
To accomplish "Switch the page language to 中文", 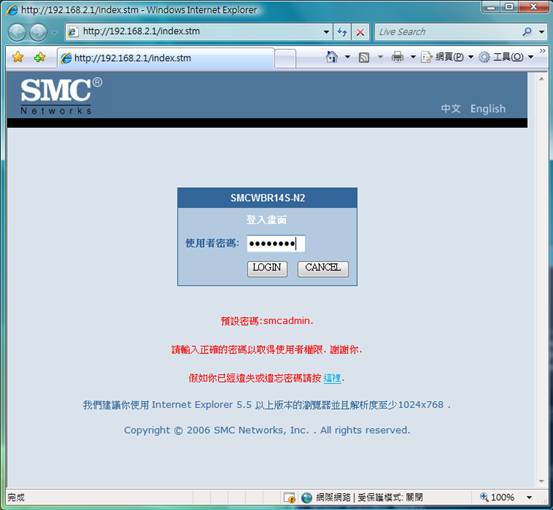I will tap(451, 109).
